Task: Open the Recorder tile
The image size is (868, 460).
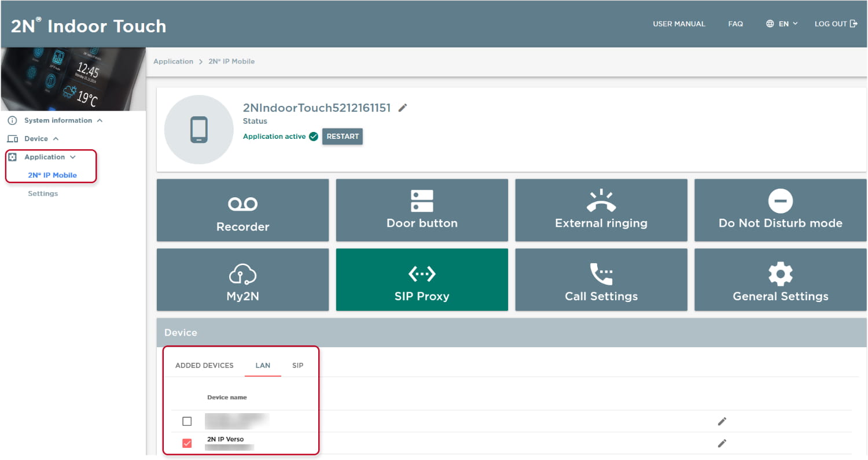Action: pos(242,210)
